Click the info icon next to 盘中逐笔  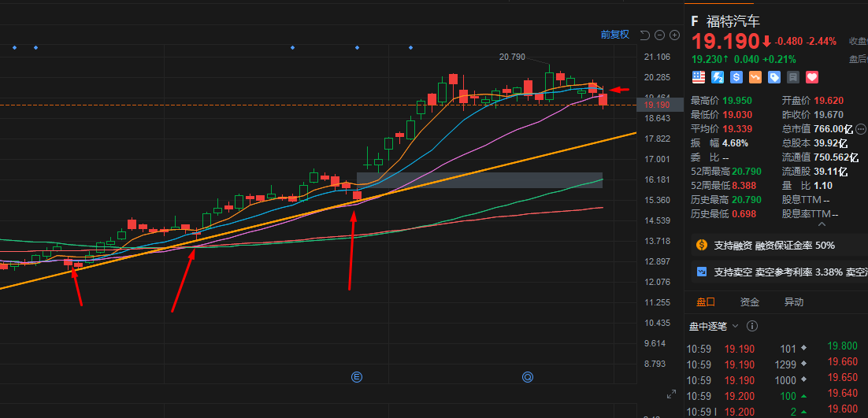[x=751, y=326]
